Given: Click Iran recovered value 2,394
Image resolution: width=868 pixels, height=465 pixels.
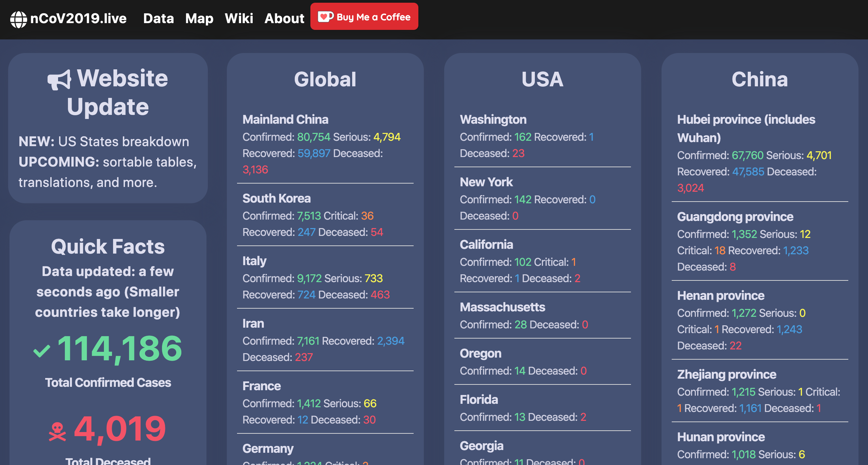Looking at the screenshot, I should click(391, 341).
